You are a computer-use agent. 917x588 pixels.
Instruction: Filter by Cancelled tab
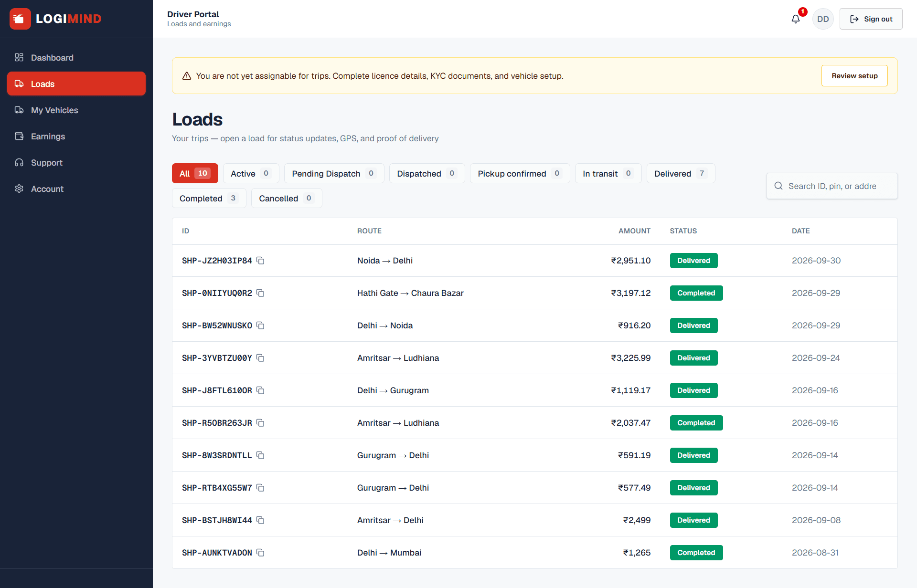pyautogui.click(x=287, y=198)
